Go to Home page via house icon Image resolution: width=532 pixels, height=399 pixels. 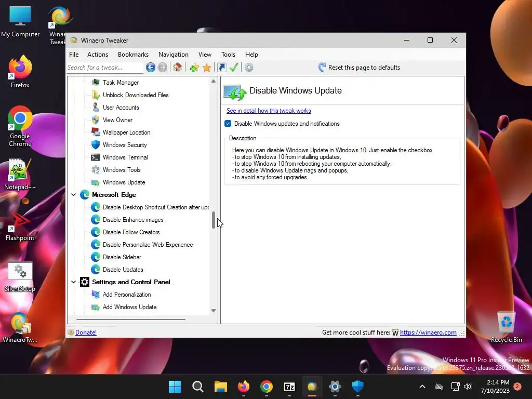[178, 67]
